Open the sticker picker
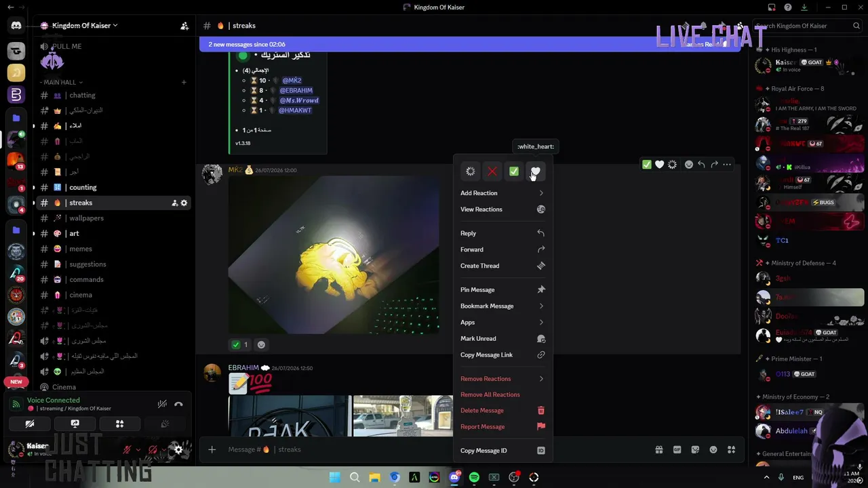 695,449
